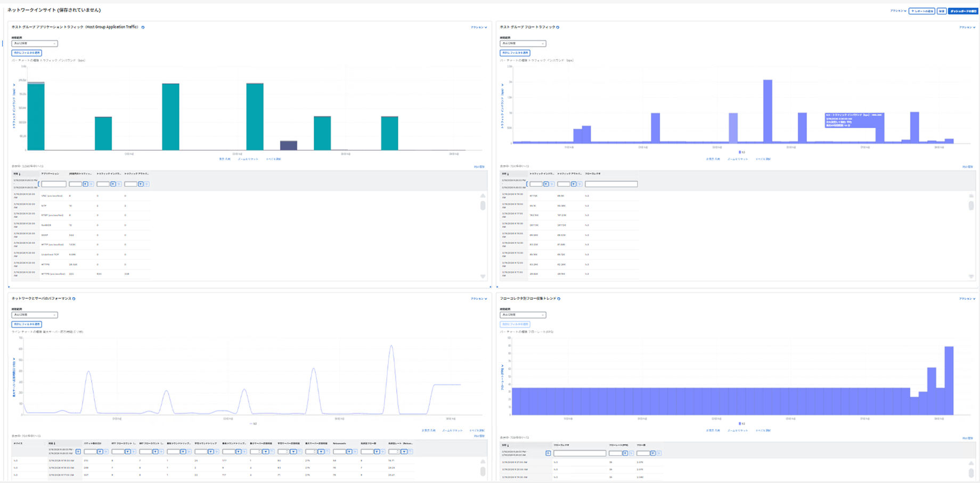Open パケット数の合計 column filter icon
980x483 pixels.
tap(100, 452)
